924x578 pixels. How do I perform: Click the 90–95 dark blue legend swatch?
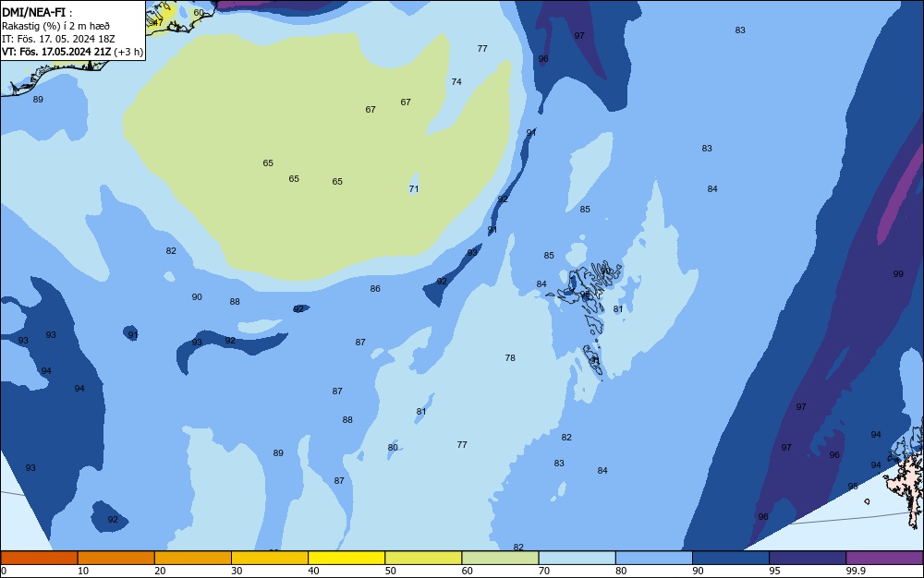731,558
